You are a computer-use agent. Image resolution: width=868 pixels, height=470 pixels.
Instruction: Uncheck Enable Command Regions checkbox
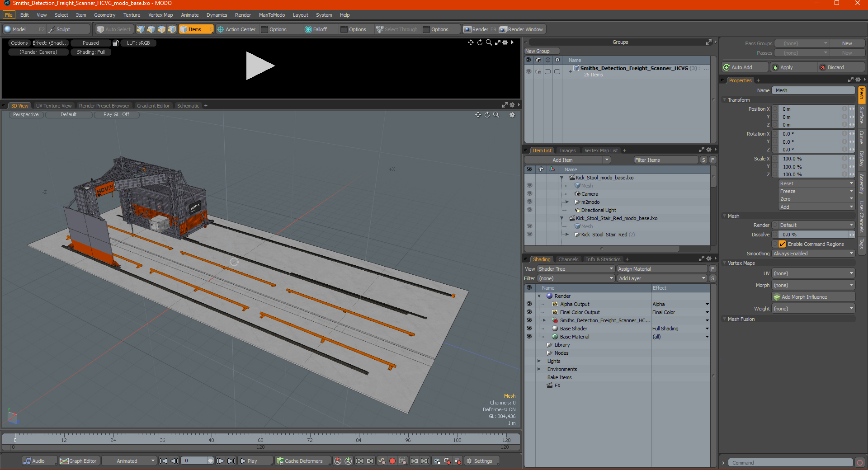click(783, 244)
